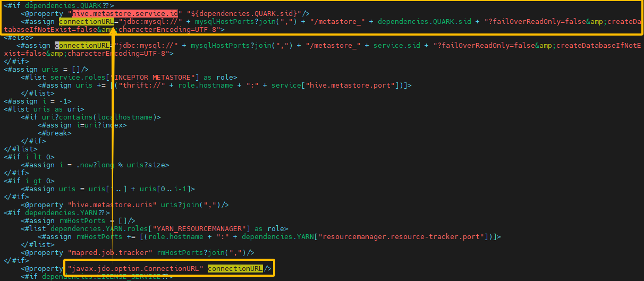Click the "YARN_RESOURCEMANAGER" role string
The image size is (644, 281).
click(x=200, y=229)
